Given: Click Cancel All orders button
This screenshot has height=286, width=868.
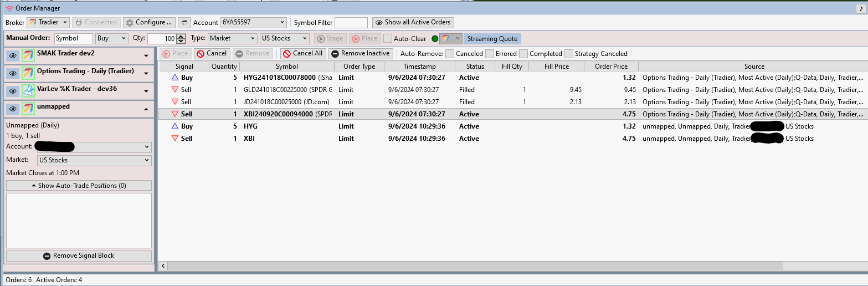Looking at the screenshot, I should [302, 54].
